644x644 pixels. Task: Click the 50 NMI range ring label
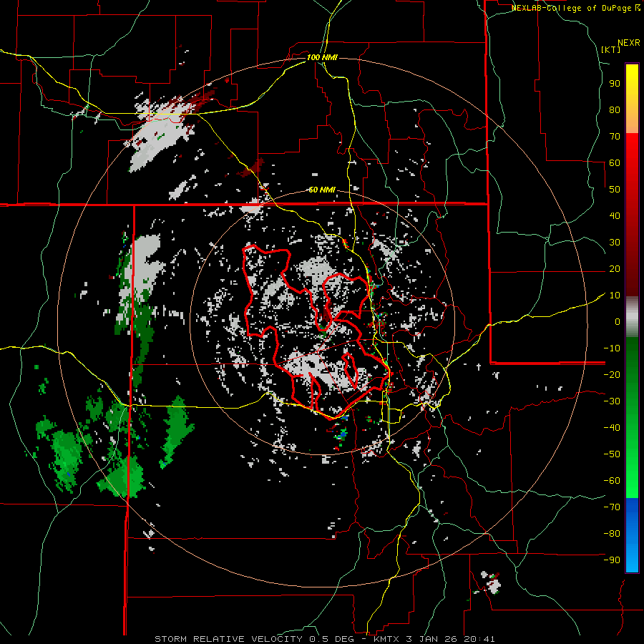point(322,190)
